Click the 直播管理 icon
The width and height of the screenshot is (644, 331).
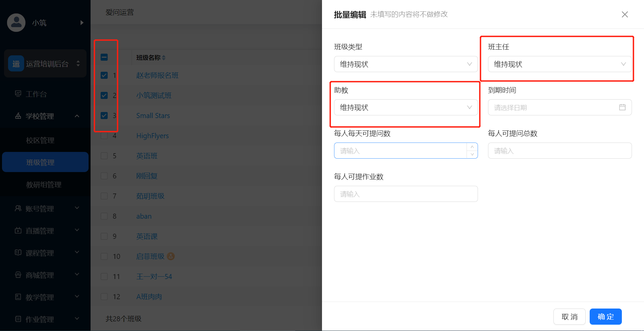pyautogui.click(x=18, y=230)
